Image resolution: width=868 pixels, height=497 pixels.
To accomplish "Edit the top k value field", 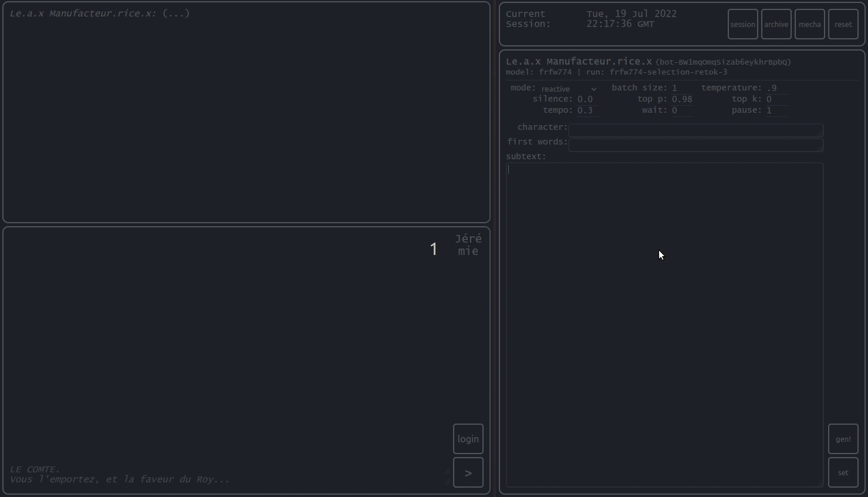I will pyautogui.click(x=776, y=99).
